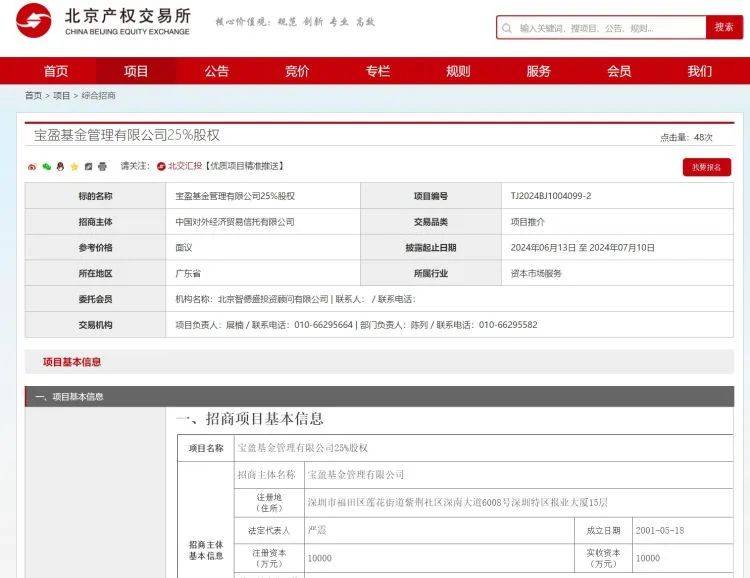Click the 点击量: 48次 counter text
The height and width of the screenshot is (578, 750).
tap(686, 137)
